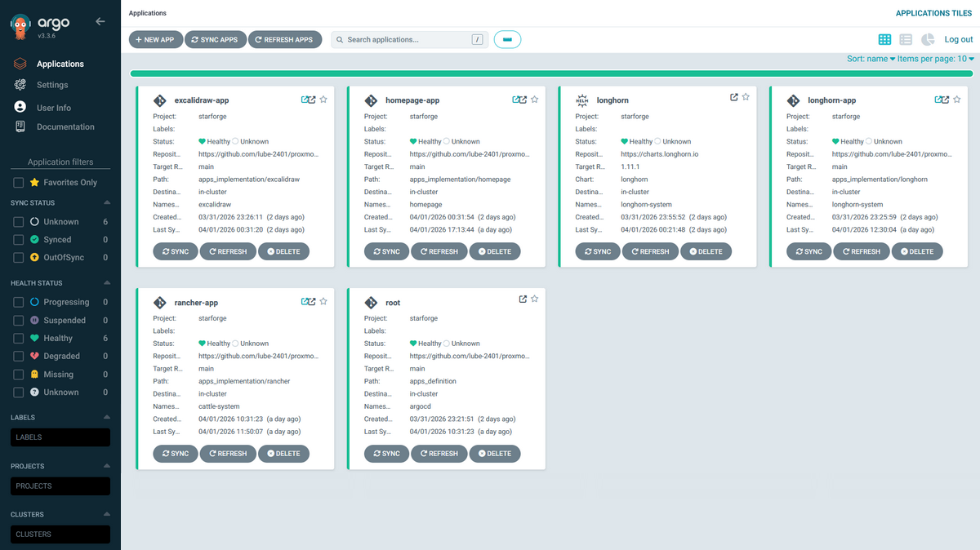Switch to applications list view icon

[x=906, y=39]
